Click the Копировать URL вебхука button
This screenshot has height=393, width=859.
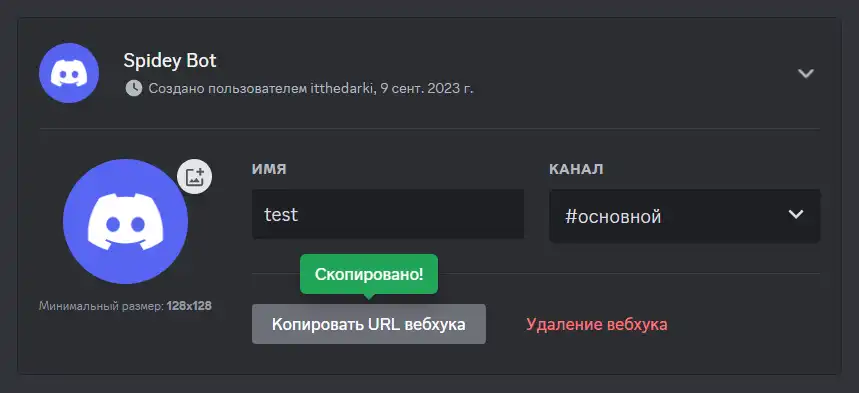coord(369,324)
